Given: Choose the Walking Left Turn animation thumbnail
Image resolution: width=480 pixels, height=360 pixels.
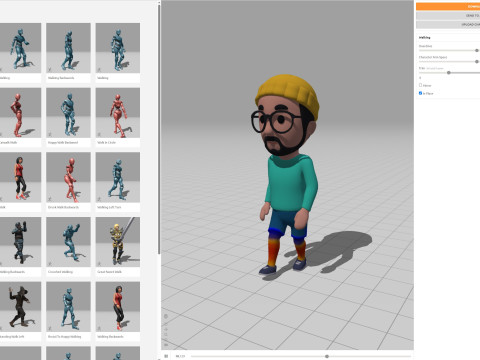Looking at the screenshot, I should 118,177.
